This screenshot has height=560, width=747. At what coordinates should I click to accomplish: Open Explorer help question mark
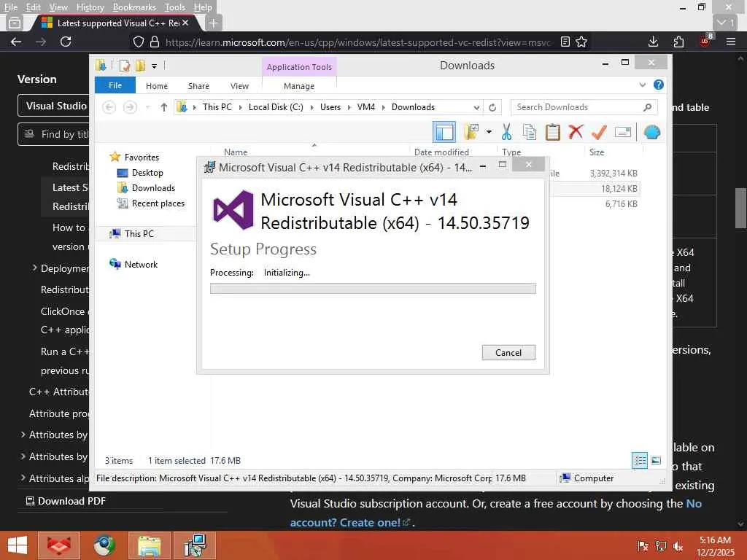pyautogui.click(x=659, y=85)
